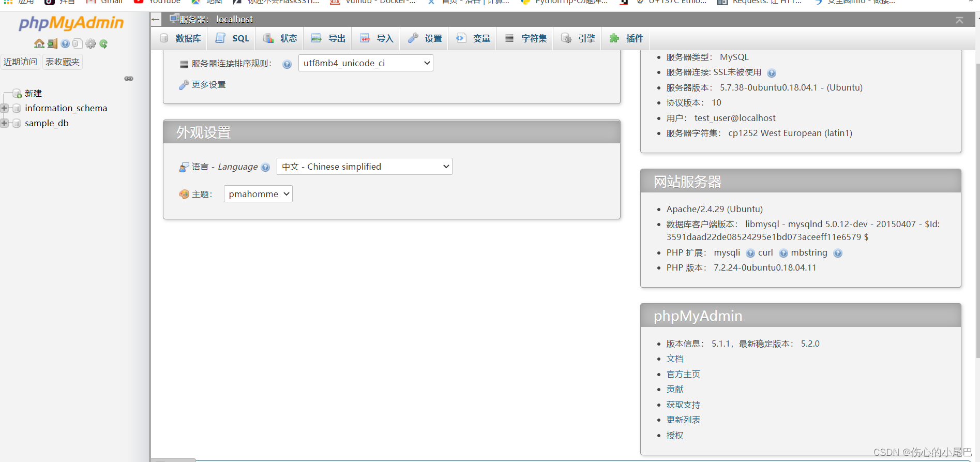Collapse top menu with double-chevron icon

[959, 20]
